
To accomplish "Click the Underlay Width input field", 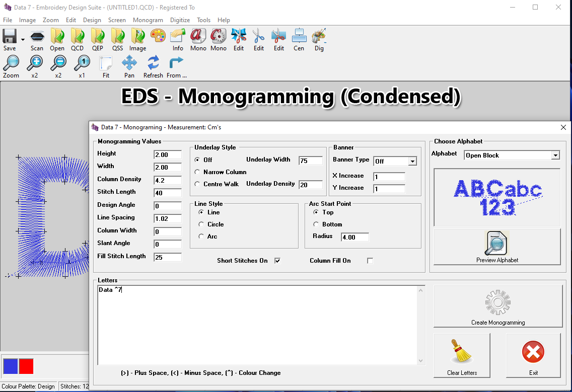I will pos(311,161).
